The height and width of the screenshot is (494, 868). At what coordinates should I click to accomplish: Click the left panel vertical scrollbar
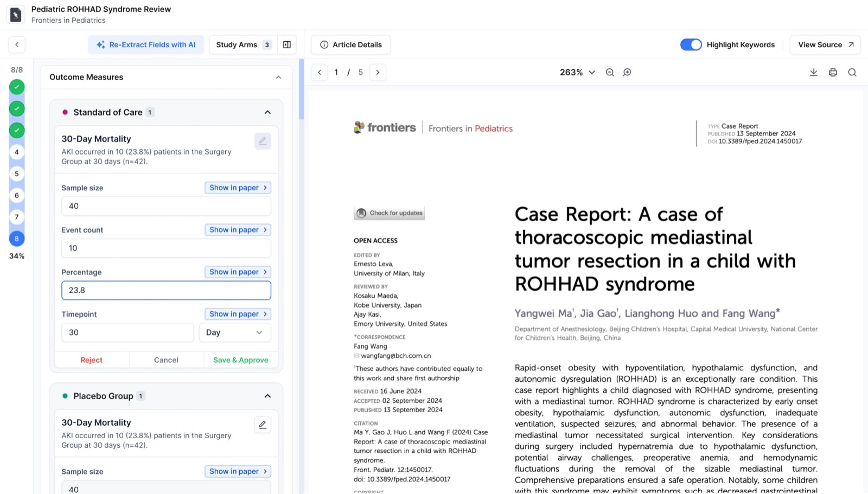coord(301,89)
